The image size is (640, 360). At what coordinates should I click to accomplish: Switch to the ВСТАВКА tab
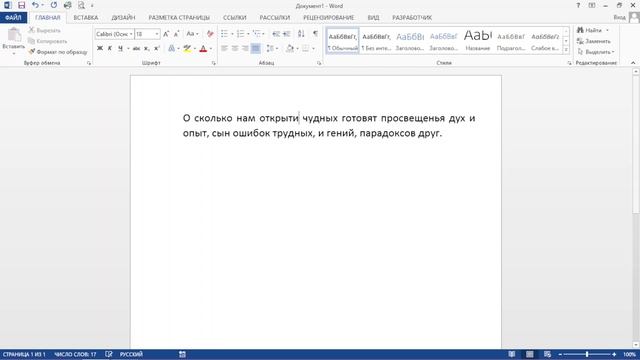[86, 18]
